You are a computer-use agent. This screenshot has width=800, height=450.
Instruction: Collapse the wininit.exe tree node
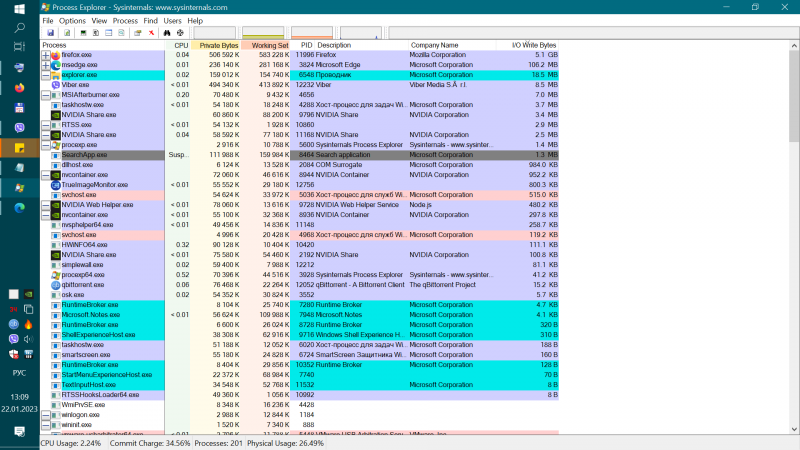[45, 424]
